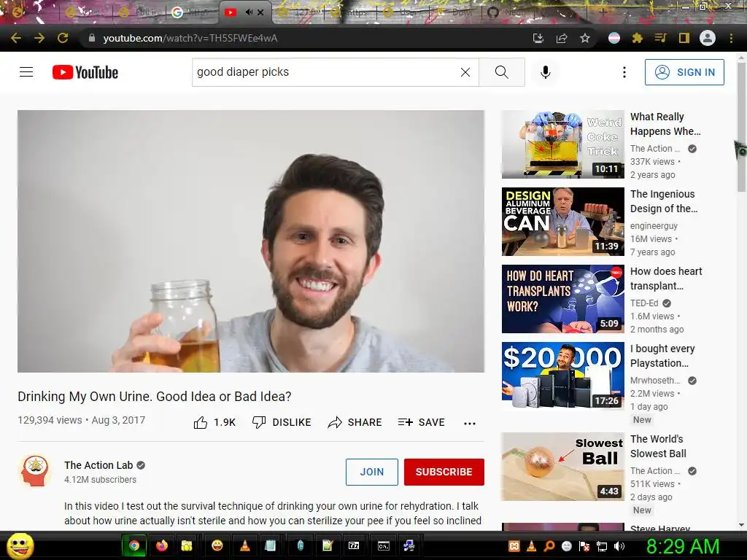747x560 pixels.
Task: Open the Chrome profile avatar
Action: 708,38
